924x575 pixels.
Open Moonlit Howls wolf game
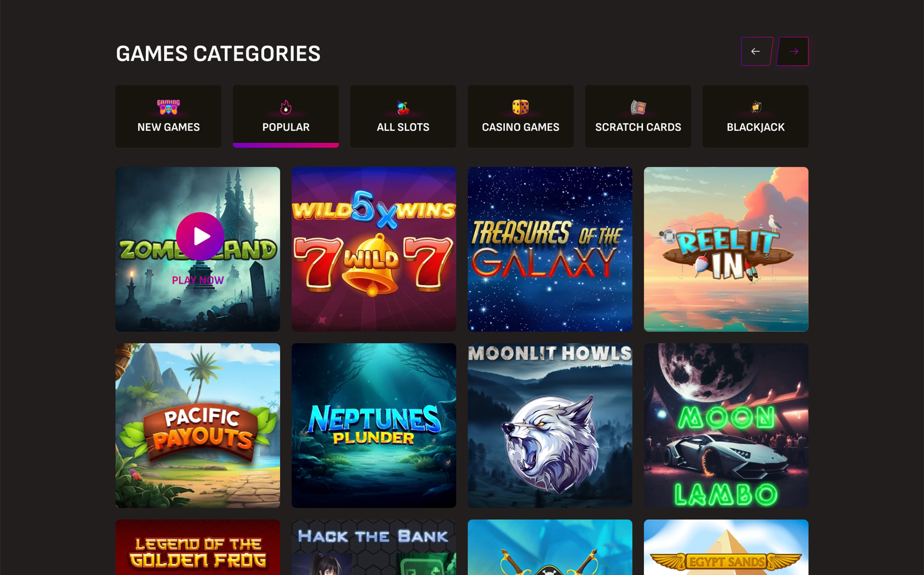click(x=550, y=425)
